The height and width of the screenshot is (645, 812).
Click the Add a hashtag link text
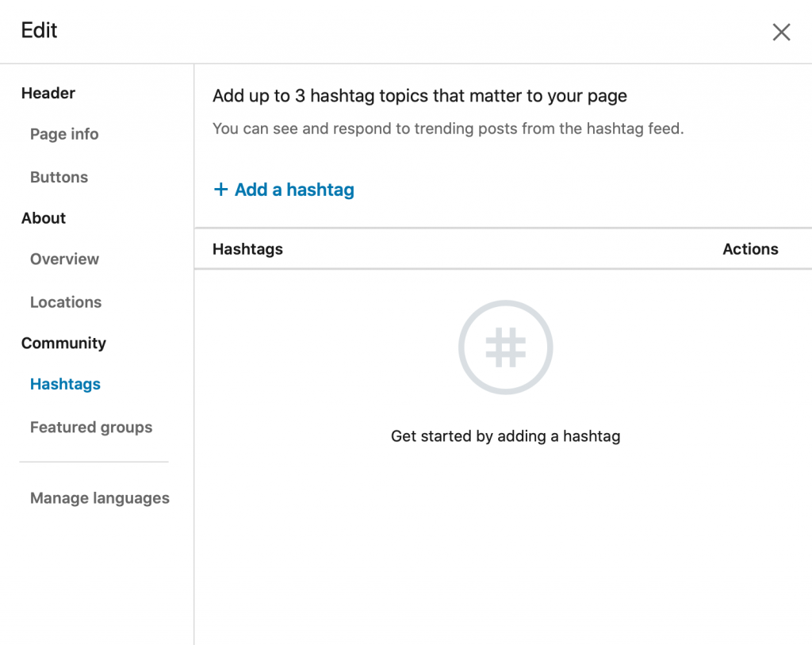pyautogui.click(x=294, y=190)
